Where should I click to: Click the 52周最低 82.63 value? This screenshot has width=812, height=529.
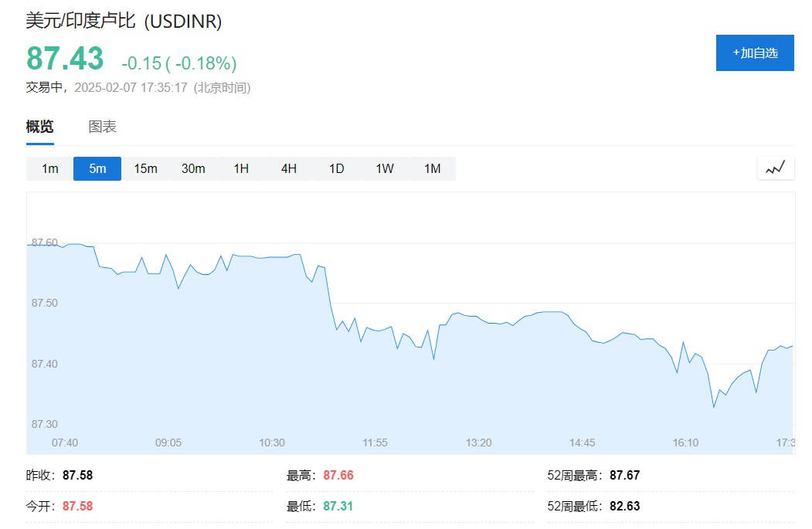pyautogui.click(x=624, y=507)
